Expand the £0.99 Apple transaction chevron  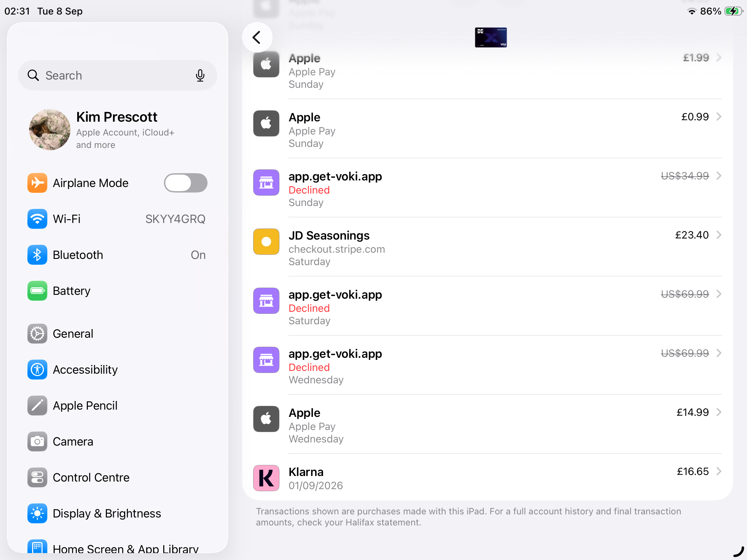pyautogui.click(x=719, y=117)
